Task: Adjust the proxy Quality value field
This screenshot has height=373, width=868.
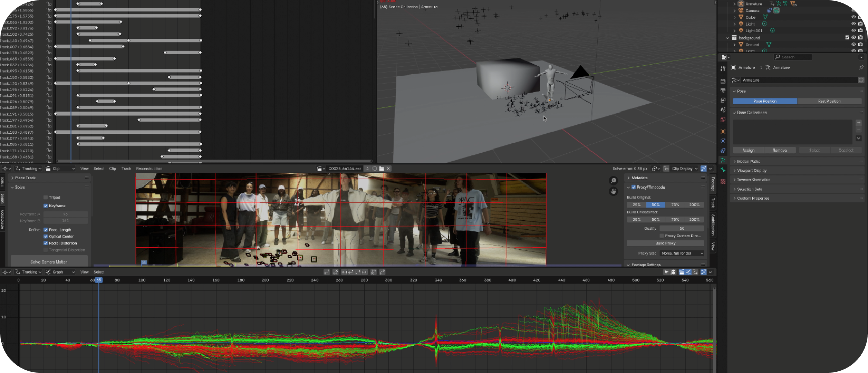Action: tap(682, 228)
